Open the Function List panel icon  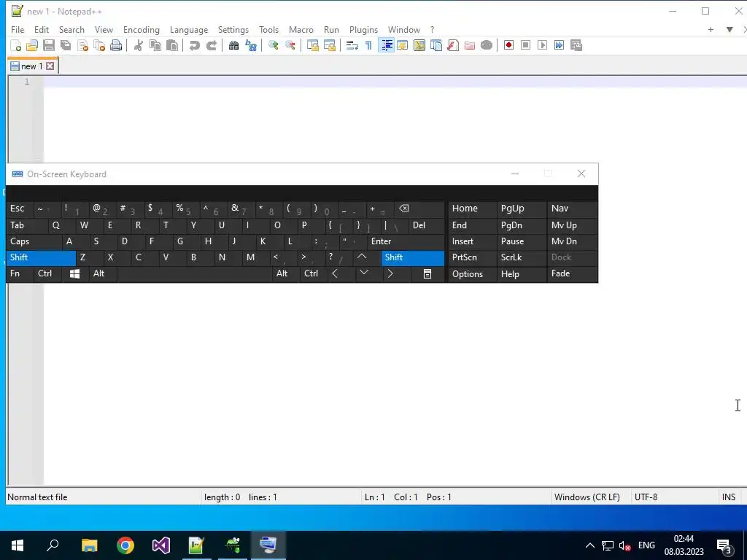(453, 45)
